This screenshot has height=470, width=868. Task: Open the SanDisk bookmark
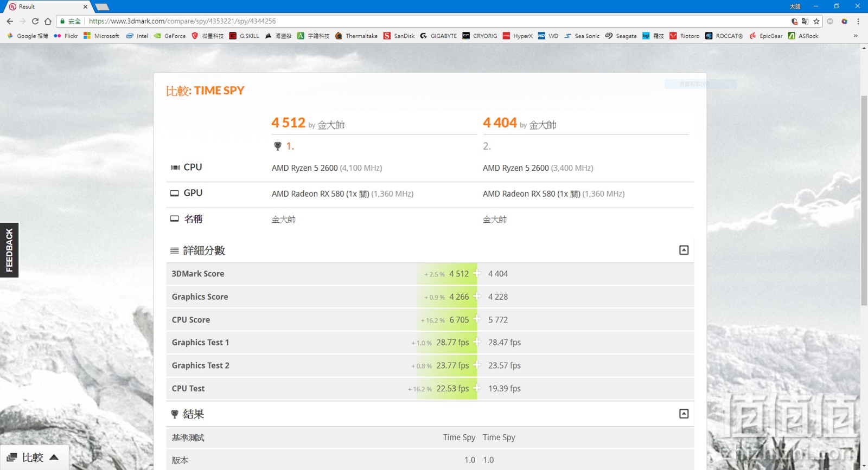(399, 36)
